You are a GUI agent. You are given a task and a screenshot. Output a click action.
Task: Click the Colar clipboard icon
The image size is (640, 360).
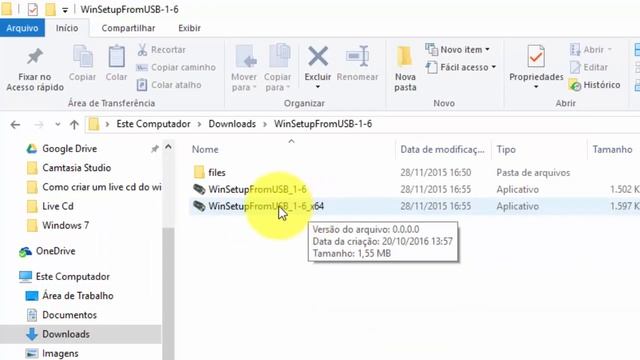coord(116,56)
